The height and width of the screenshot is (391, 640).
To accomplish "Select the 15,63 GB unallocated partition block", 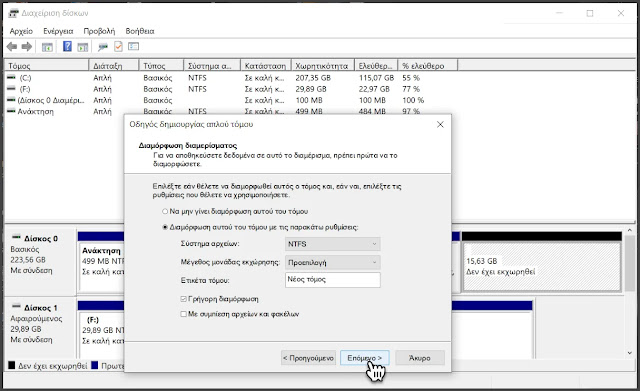I will (542, 262).
